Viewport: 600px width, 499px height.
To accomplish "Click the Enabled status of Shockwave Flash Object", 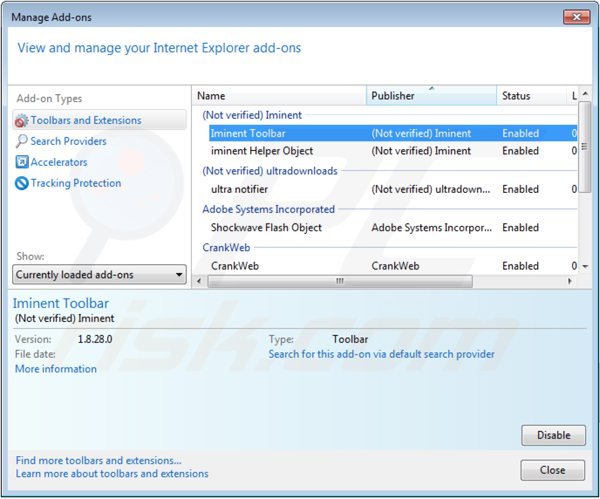I will coord(520,227).
